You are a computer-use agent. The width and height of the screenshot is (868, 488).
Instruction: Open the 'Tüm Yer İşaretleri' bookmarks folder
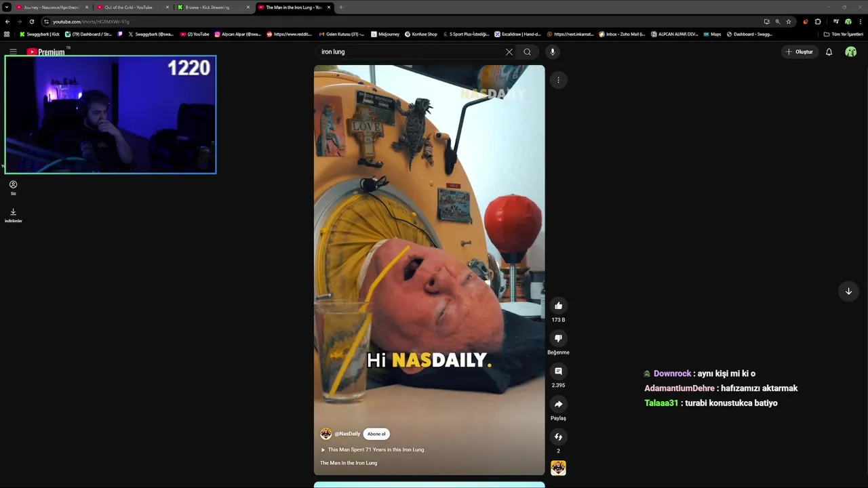click(x=843, y=34)
